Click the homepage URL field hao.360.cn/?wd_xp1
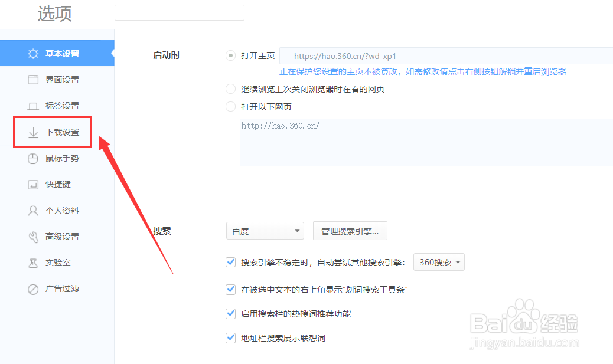The width and height of the screenshot is (613, 364). 446,56
